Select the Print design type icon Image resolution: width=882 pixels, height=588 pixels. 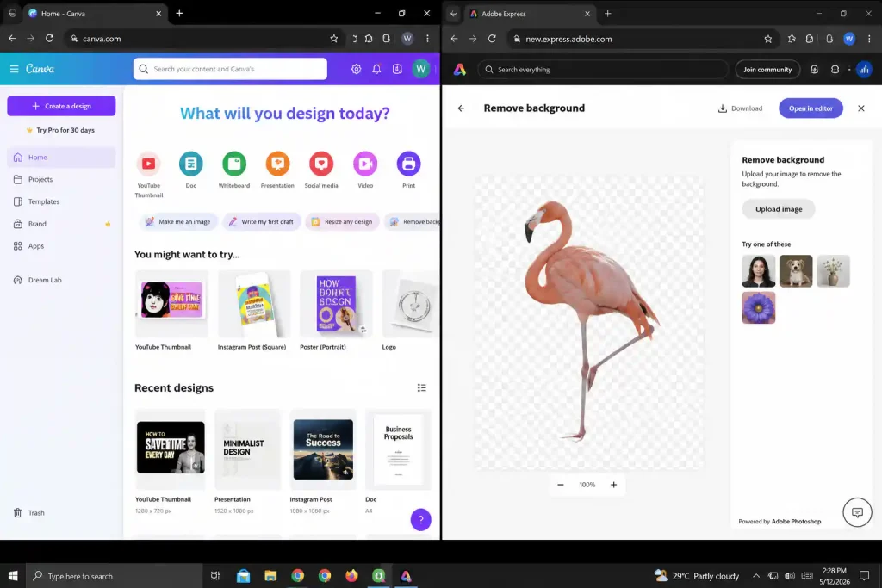408,164
